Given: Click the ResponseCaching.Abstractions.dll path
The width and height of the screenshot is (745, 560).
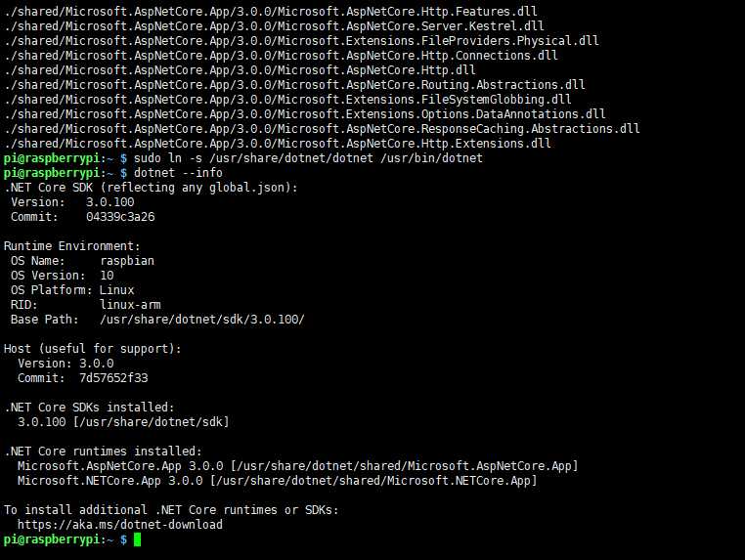Looking at the screenshot, I should click(x=322, y=129).
